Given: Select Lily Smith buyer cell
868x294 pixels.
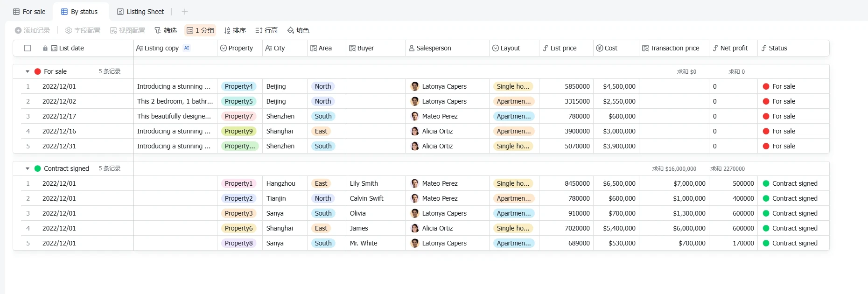Looking at the screenshot, I should pyautogui.click(x=376, y=183).
